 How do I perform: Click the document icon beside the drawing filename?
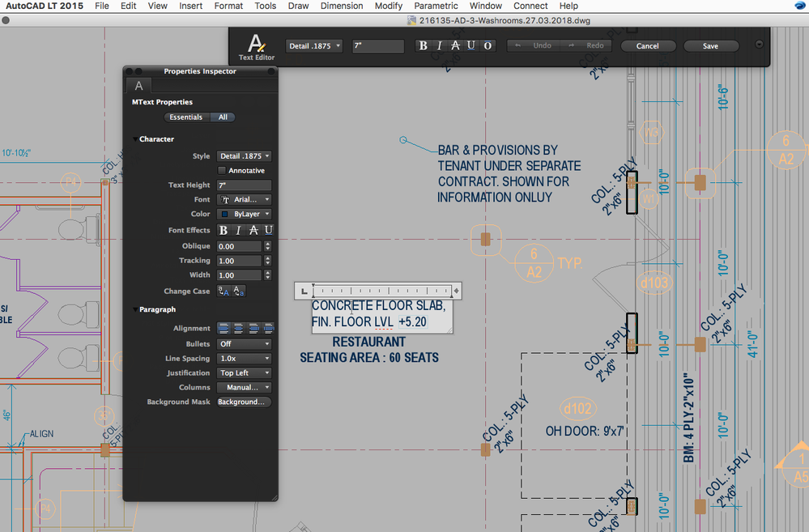tap(411, 20)
